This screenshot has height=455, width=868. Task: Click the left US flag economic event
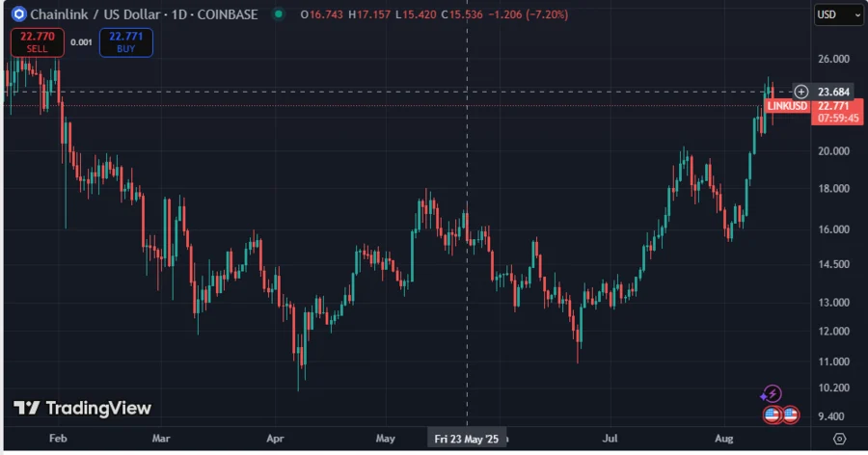point(772,415)
